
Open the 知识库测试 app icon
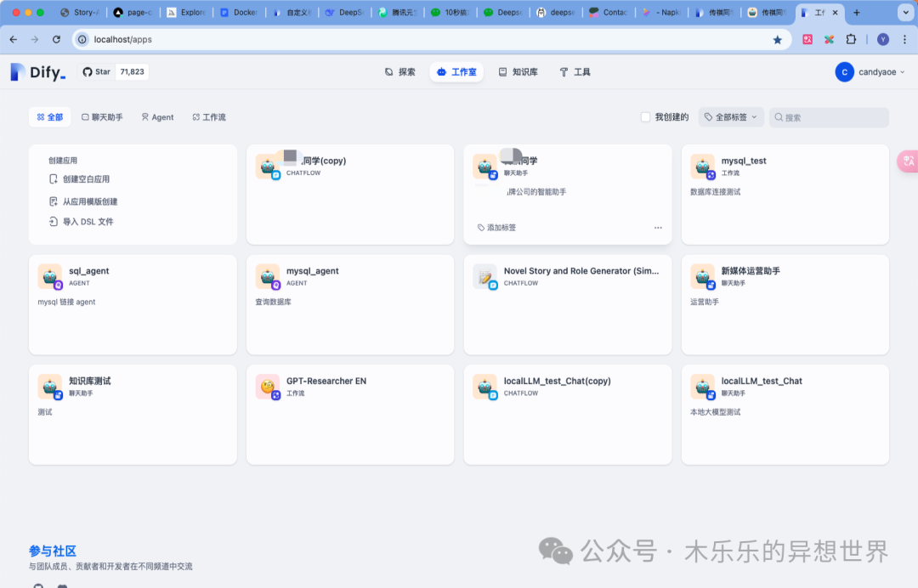pyautogui.click(x=50, y=387)
